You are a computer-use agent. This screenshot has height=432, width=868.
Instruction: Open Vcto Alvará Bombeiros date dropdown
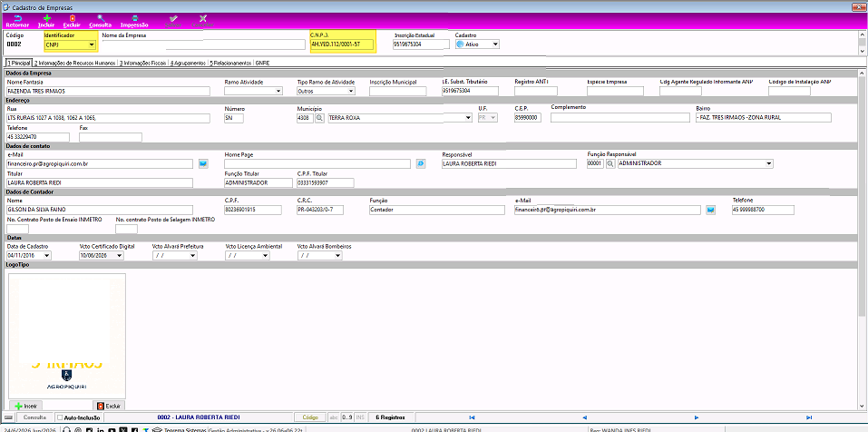pos(337,256)
